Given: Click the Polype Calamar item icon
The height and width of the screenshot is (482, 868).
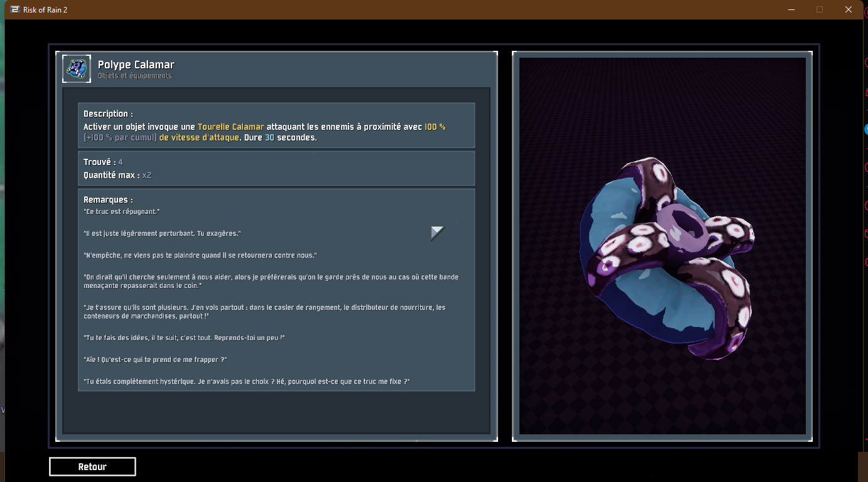Looking at the screenshot, I should (x=77, y=68).
